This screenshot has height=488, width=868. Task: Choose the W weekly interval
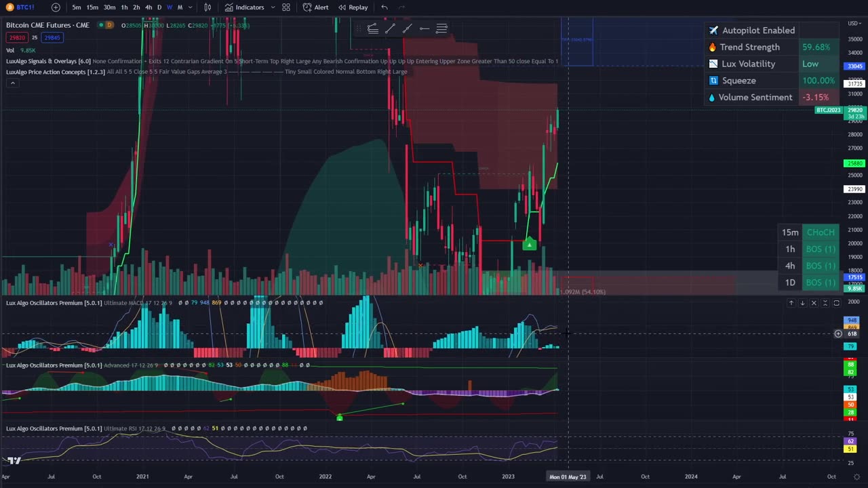(x=170, y=7)
